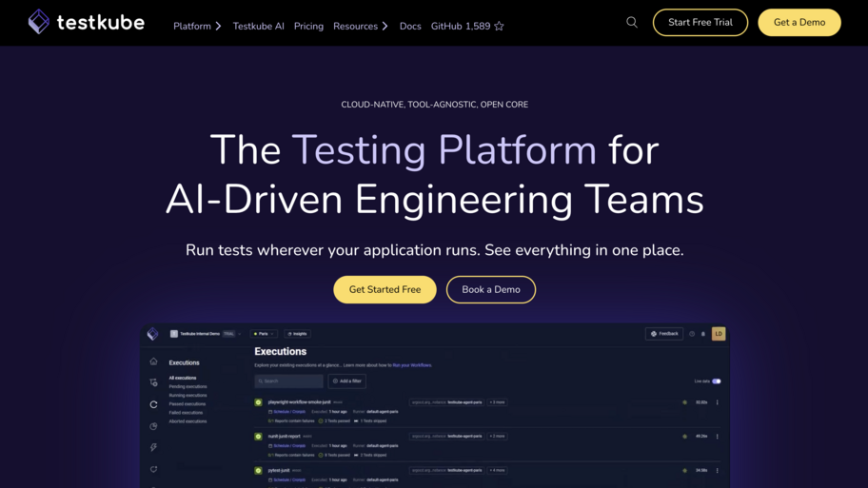The width and height of the screenshot is (868, 488).
Task: Click the GitHub star icon
Action: coord(499,26)
